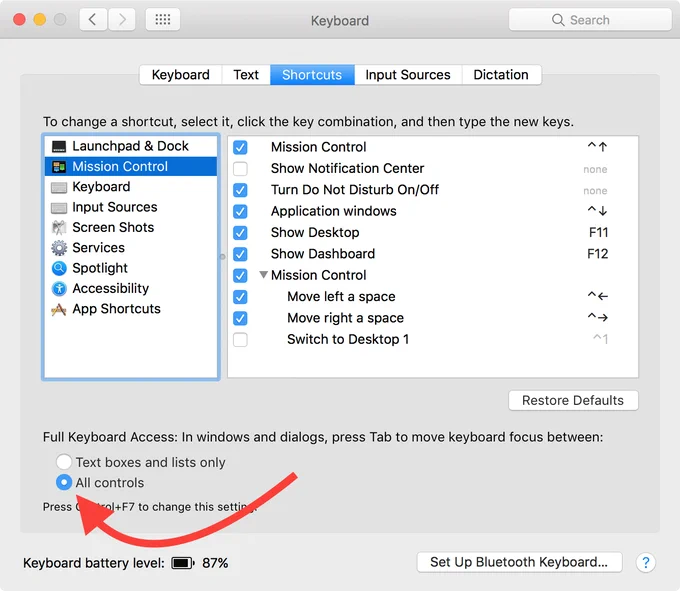Enable Switch to Desktop 1 checkbox
This screenshot has height=591, width=680.
coord(240,340)
